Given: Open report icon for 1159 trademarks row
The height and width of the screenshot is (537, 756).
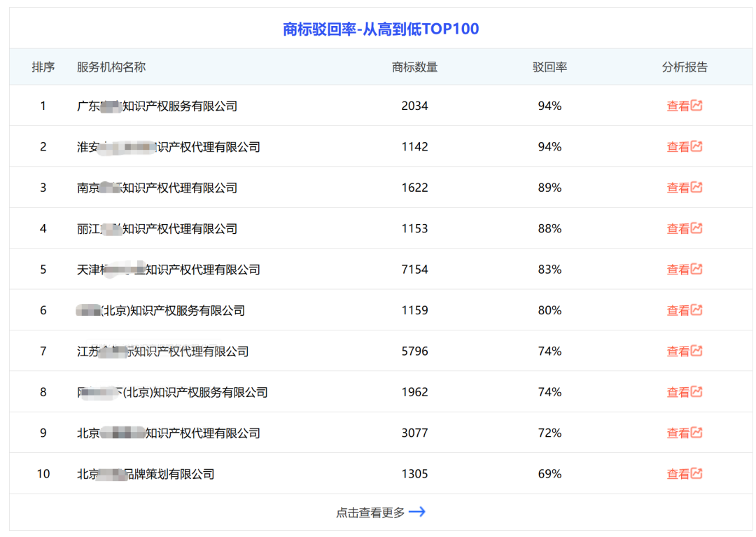Looking at the screenshot, I should tap(696, 310).
